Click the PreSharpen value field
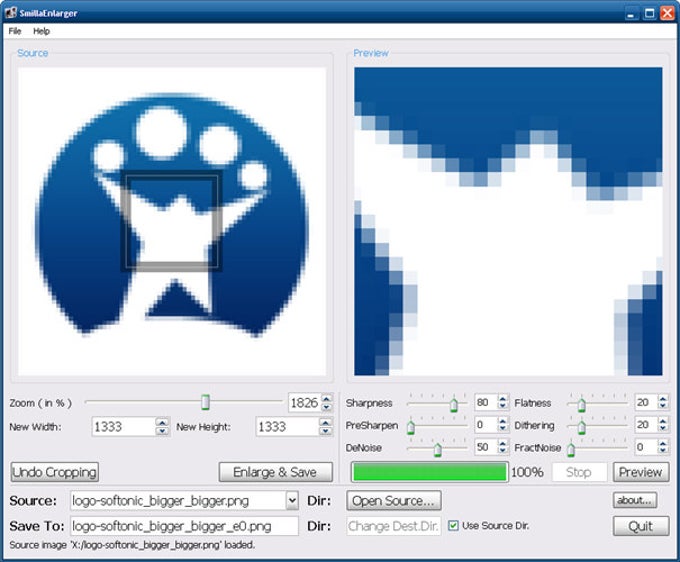 pyautogui.click(x=486, y=425)
